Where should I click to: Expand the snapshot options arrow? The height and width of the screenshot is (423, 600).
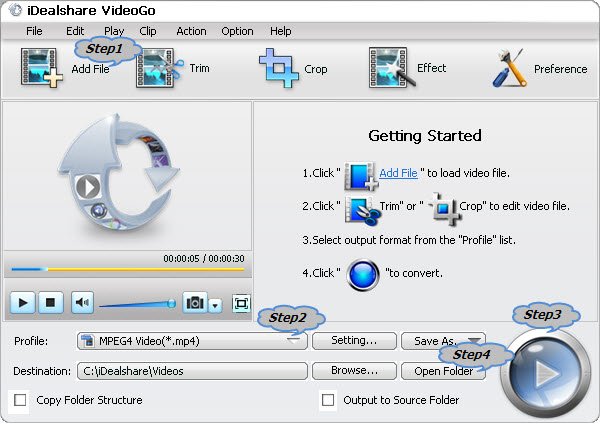pos(215,305)
